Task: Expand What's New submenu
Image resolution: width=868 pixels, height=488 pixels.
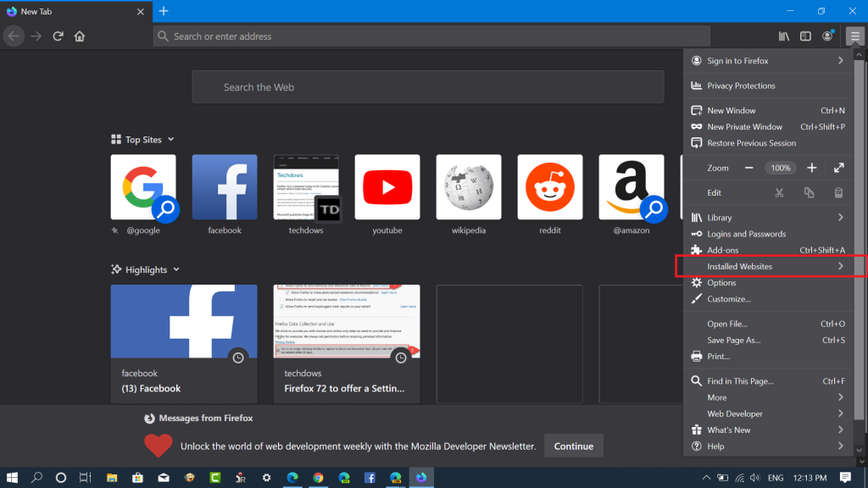Action: [x=768, y=430]
